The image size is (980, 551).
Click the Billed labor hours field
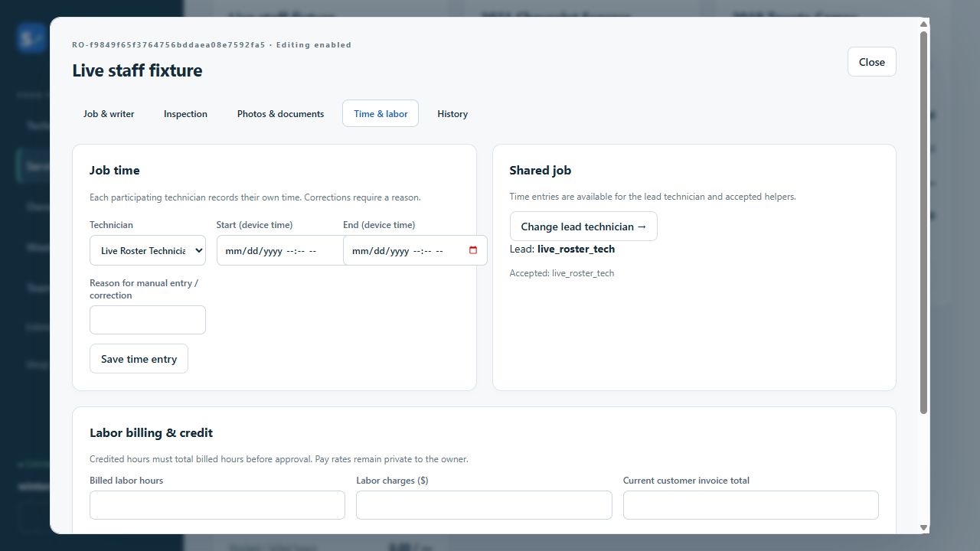tap(217, 505)
